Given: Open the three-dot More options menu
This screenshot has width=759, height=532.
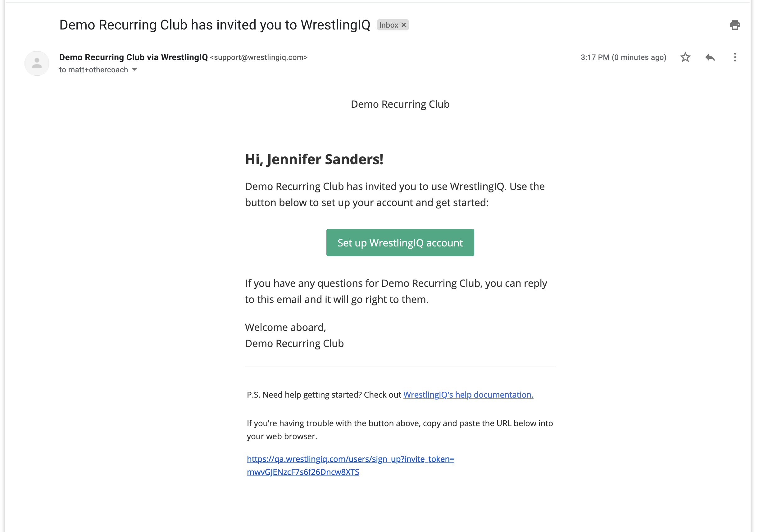Looking at the screenshot, I should click(734, 57).
